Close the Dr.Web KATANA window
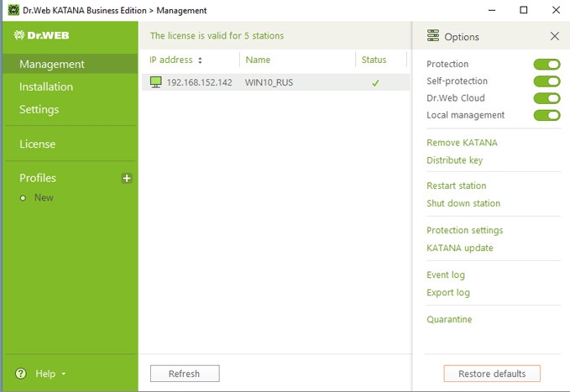 tap(556, 10)
